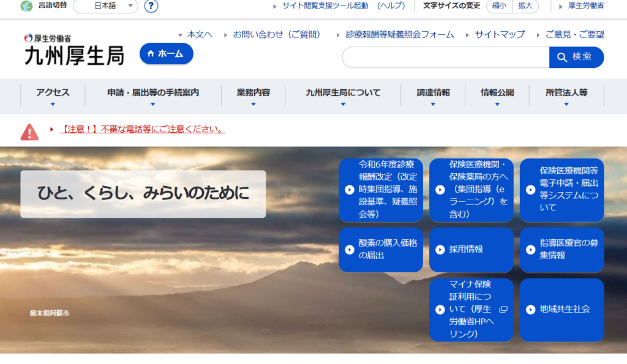Open サイト閲覧支援ツール起動 link
Image resolution: width=627 pixels, height=364 pixels.
325,6
